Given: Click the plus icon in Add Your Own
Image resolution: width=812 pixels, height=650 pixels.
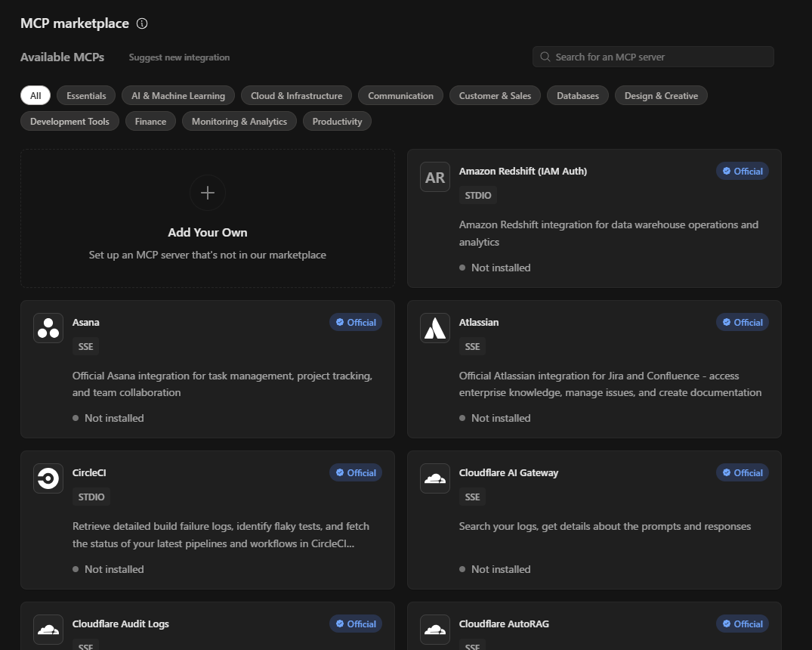Looking at the screenshot, I should tap(208, 193).
